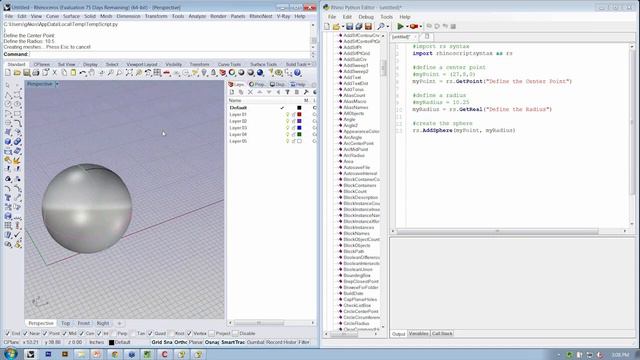Viewport: 640px width, 360px height.
Task: Toggle Layer 01 visibility lightbulb
Action: point(287,114)
